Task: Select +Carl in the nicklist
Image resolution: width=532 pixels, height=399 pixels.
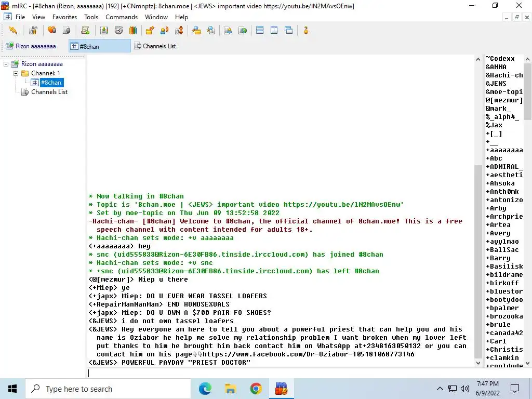Action: pyautogui.click(x=496, y=341)
